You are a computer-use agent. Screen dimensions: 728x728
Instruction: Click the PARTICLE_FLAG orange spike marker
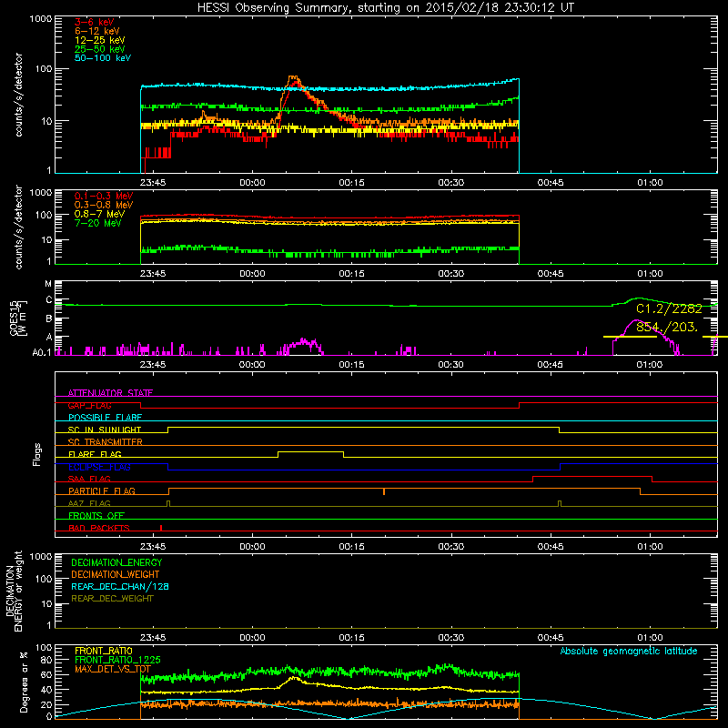coord(384,491)
